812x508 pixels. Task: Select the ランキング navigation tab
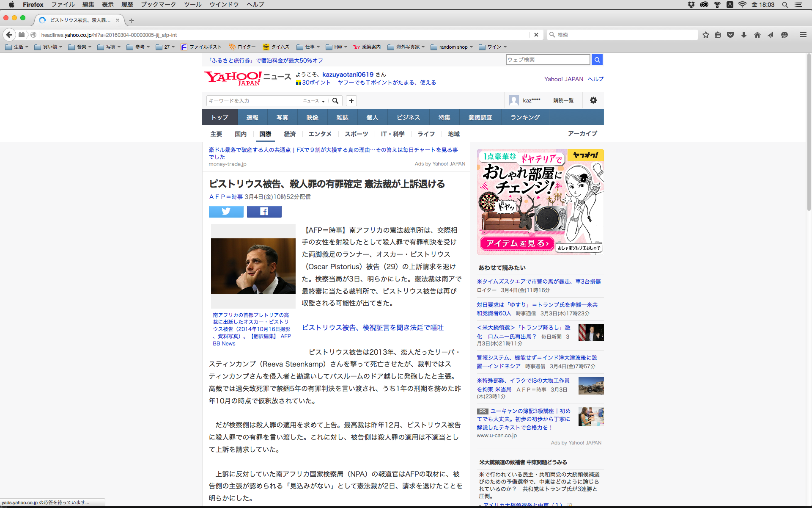coord(525,117)
